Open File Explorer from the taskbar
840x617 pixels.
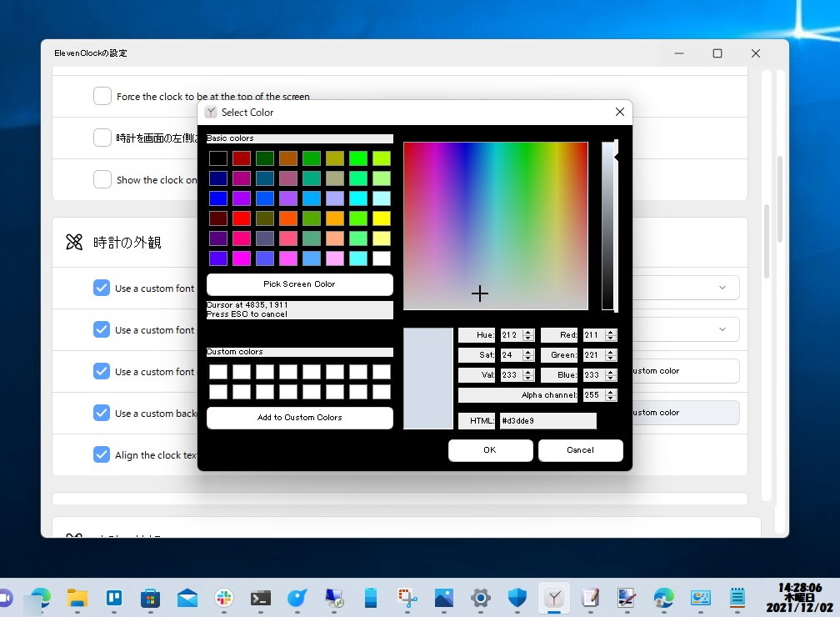[x=77, y=597]
